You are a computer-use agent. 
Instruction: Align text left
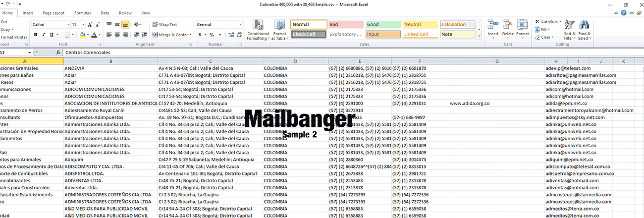109,35
